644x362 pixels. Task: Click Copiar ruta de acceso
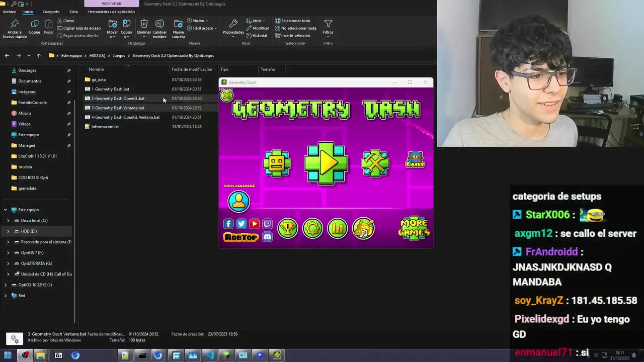pyautogui.click(x=79, y=28)
